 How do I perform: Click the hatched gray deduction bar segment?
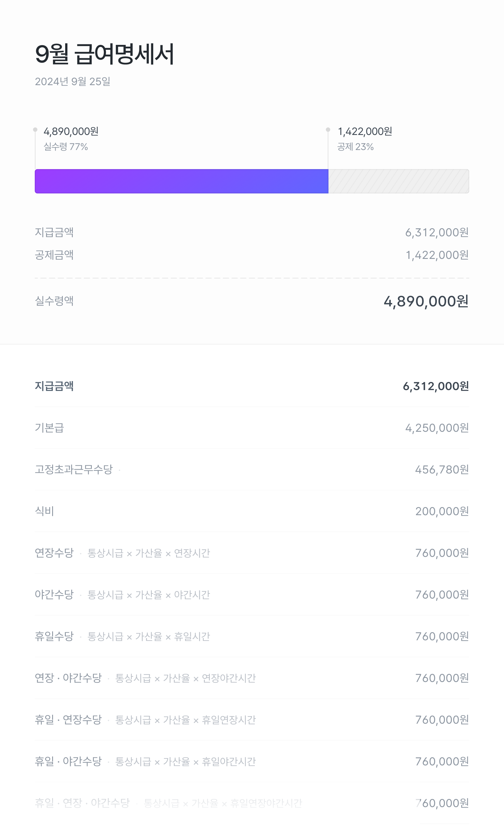coord(398,181)
